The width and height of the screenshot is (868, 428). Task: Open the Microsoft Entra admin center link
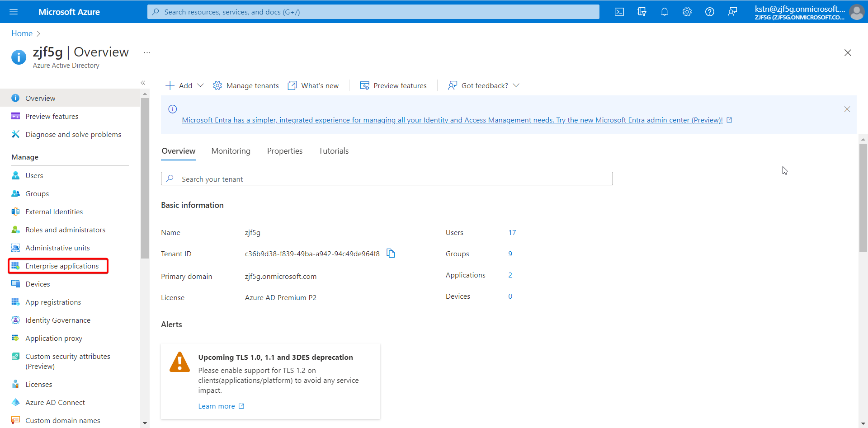pos(452,120)
